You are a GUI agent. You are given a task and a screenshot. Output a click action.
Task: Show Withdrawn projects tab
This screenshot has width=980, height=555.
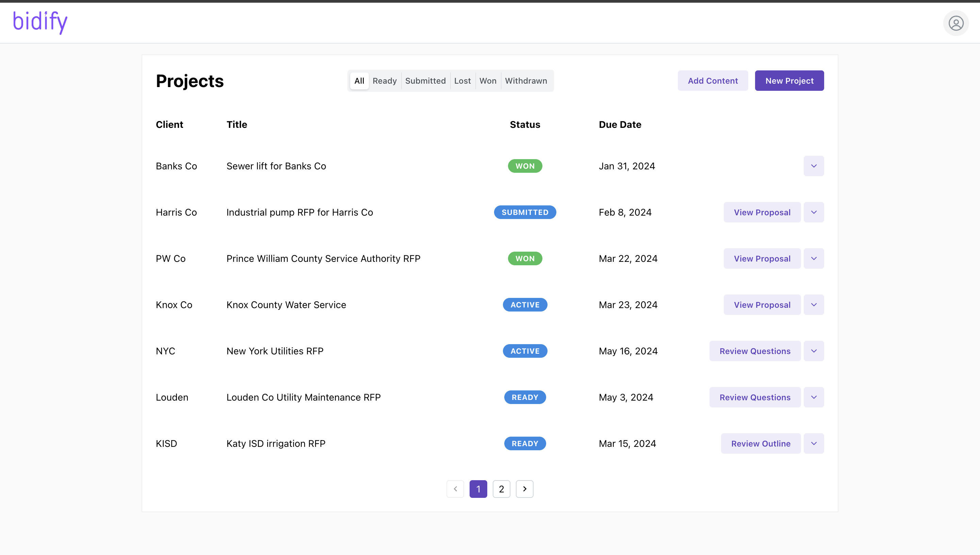pos(526,81)
